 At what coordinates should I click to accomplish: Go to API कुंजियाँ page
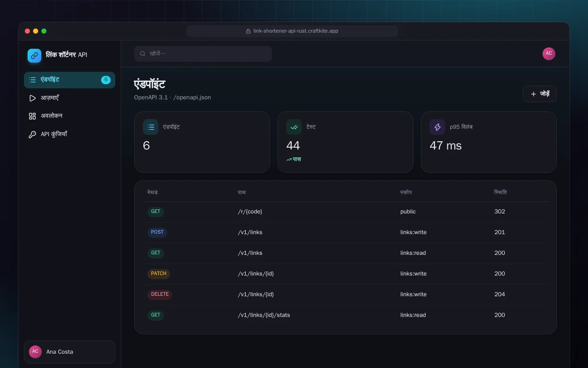click(69, 134)
